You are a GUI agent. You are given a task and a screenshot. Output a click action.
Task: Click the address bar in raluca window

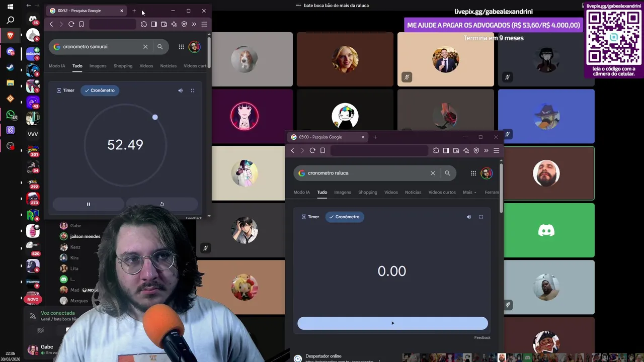[x=379, y=150]
